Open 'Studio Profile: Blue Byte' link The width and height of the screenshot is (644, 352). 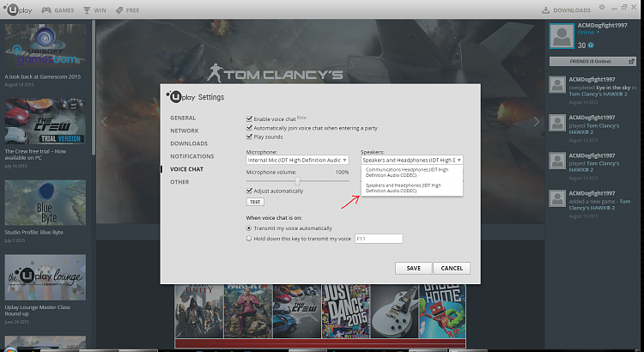click(33, 233)
